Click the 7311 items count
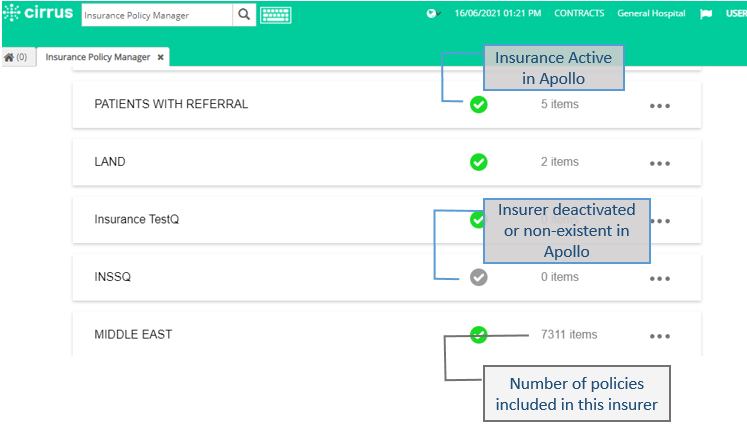Image resolution: width=747 pixels, height=436 pixels. tap(569, 335)
